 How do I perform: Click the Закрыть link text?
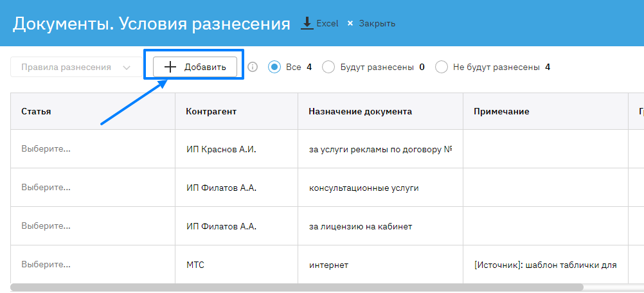[x=377, y=24]
